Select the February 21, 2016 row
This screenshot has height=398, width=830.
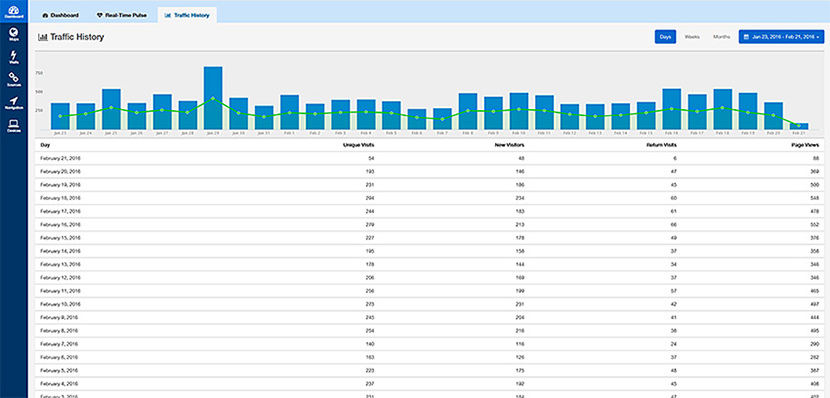(x=430, y=158)
